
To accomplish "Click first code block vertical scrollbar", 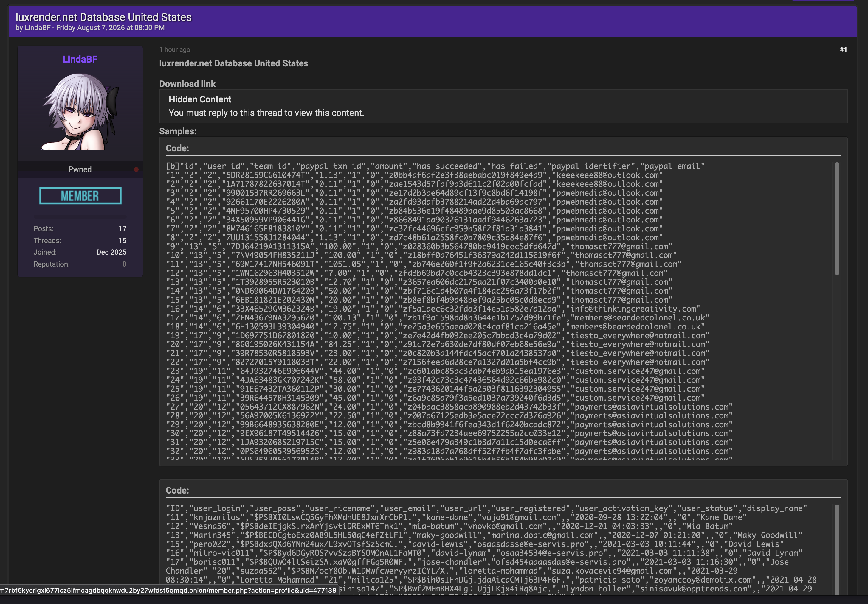I will (837, 218).
